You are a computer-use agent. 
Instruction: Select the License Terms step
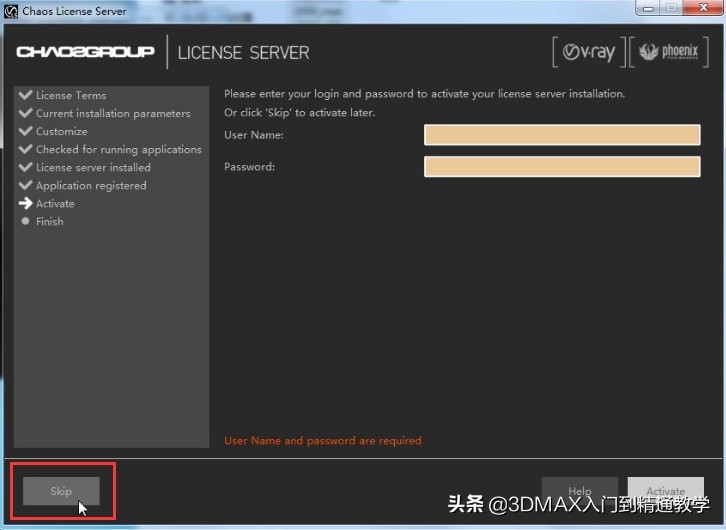coord(71,95)
